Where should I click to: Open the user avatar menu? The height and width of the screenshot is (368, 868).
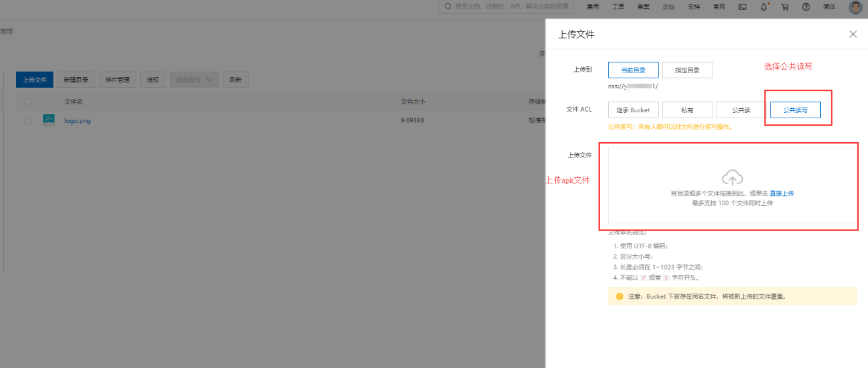coord(855,7)
